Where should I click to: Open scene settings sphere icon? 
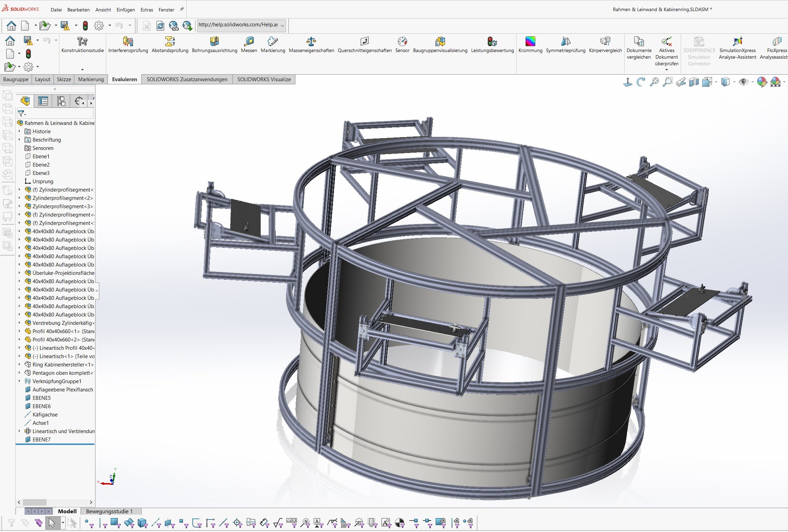coord(775,82)
